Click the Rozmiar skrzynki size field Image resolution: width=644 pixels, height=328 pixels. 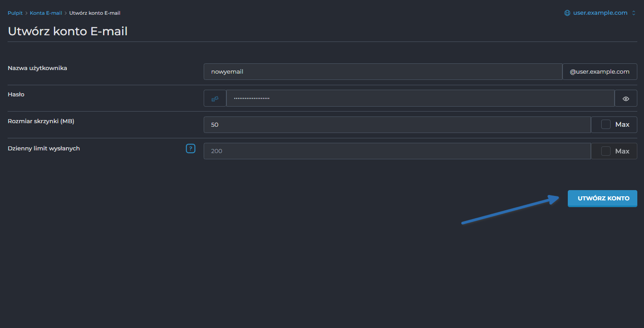(x=397, y=125)
